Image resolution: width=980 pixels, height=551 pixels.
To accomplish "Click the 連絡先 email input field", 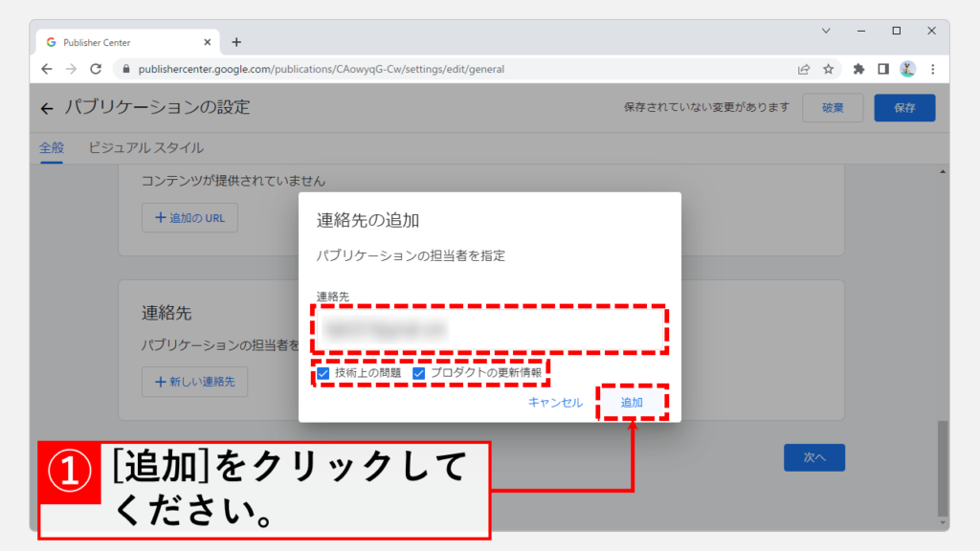I will (x=489, y=330).
